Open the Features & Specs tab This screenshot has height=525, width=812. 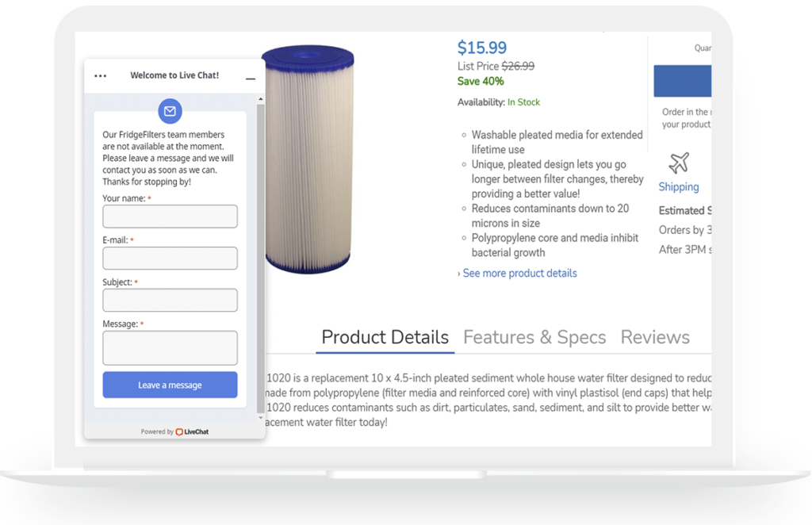[x=534, y=337]
